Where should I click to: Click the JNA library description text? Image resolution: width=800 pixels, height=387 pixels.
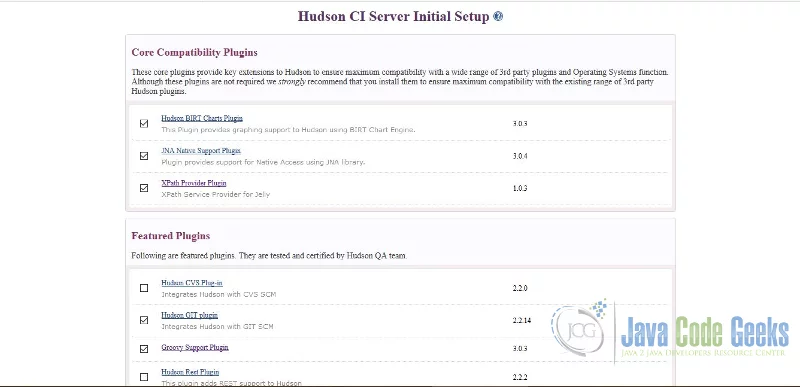pyautogui.click(x=263, y=162)
